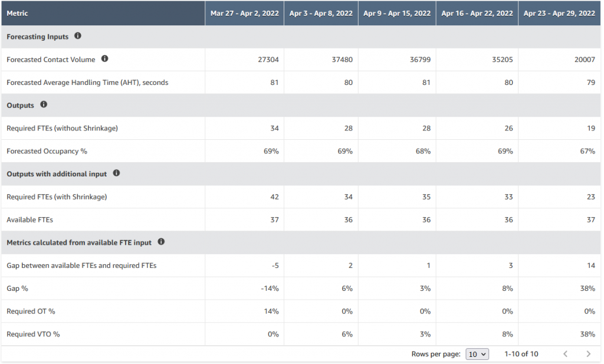604x364 pixels.
Task: Click the Required VTO % value 38%
Action: tap(587, 335)
